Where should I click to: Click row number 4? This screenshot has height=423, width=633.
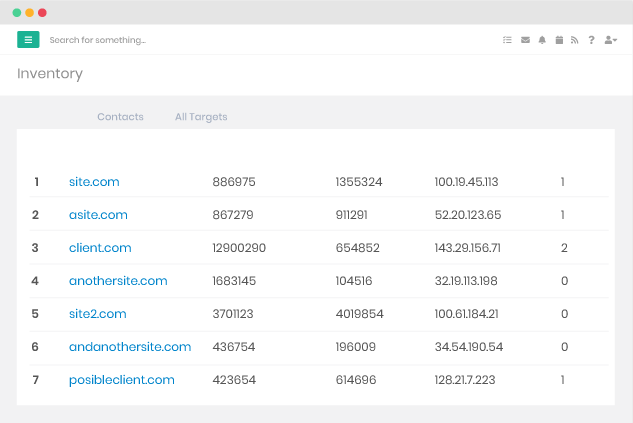pos(35,281)
